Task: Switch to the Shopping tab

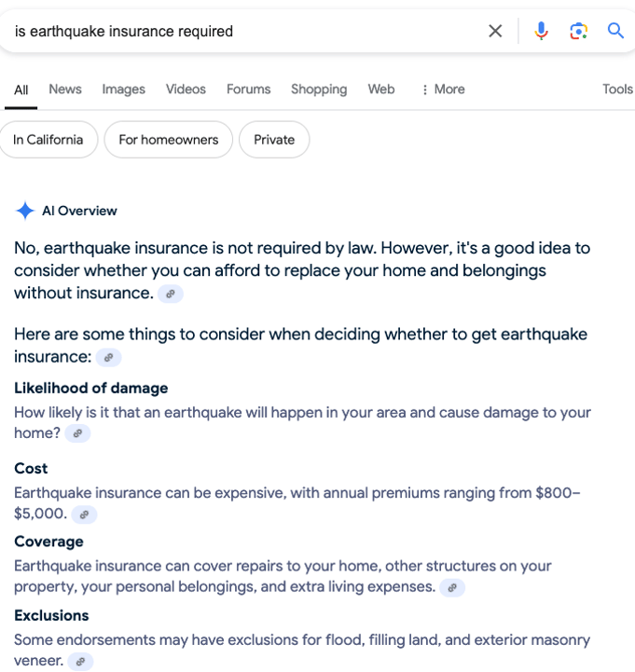Action: pos(319,89)
